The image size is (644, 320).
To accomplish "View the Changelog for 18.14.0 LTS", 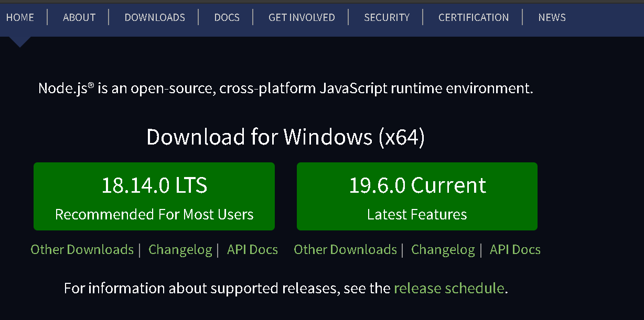I will 180,249.
